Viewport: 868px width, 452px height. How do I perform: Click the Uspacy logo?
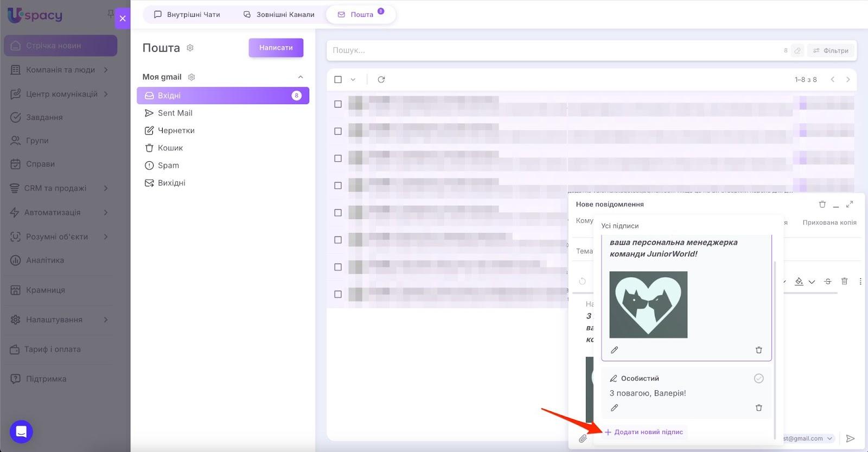35,15
